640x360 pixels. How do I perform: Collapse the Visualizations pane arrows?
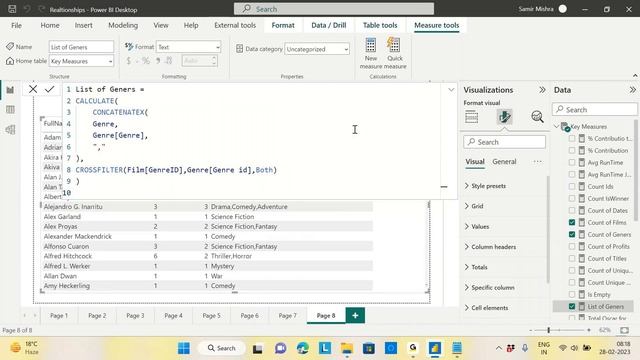tap(542, 90)
